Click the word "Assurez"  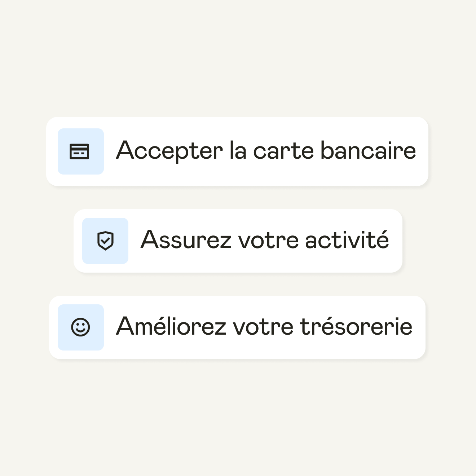[186, 240]
